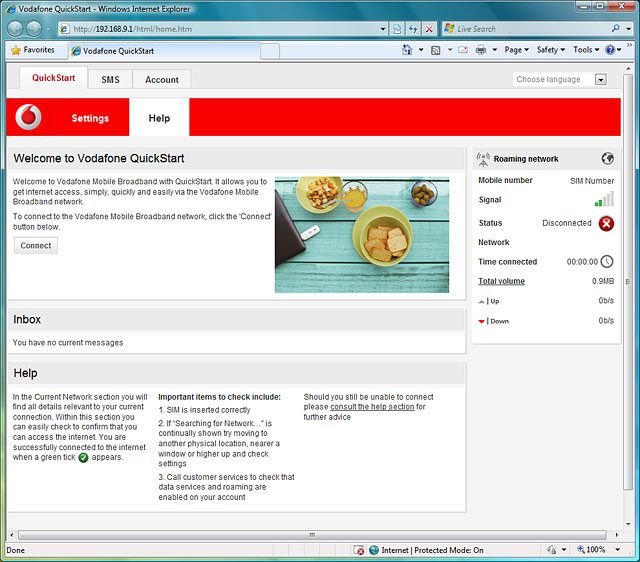The image size is (640, 562).
Task: Click the address bar URL field
Action: [218, 29]
